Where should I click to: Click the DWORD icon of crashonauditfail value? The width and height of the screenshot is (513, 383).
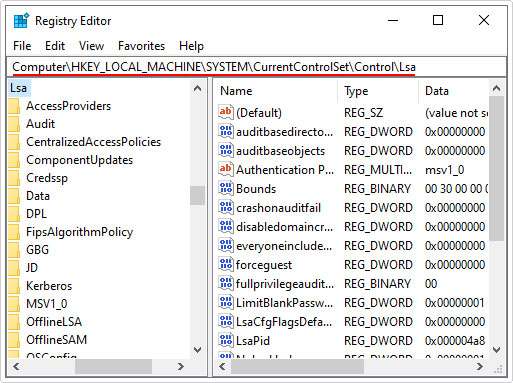(226, 207)
